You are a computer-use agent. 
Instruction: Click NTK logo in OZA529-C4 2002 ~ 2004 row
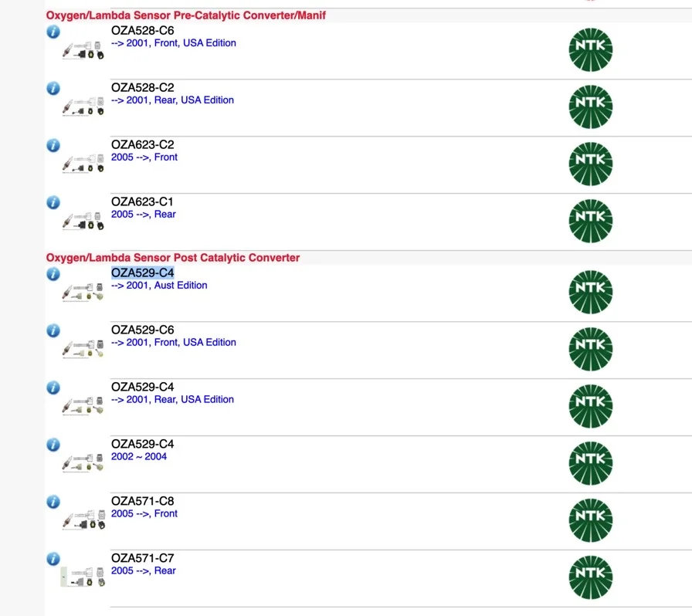coord(591,463)
